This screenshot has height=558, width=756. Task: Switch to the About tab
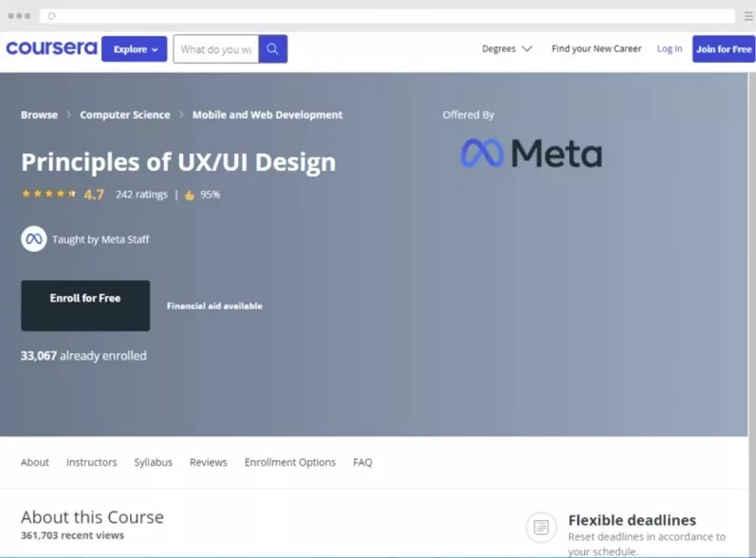click(35, 462)
